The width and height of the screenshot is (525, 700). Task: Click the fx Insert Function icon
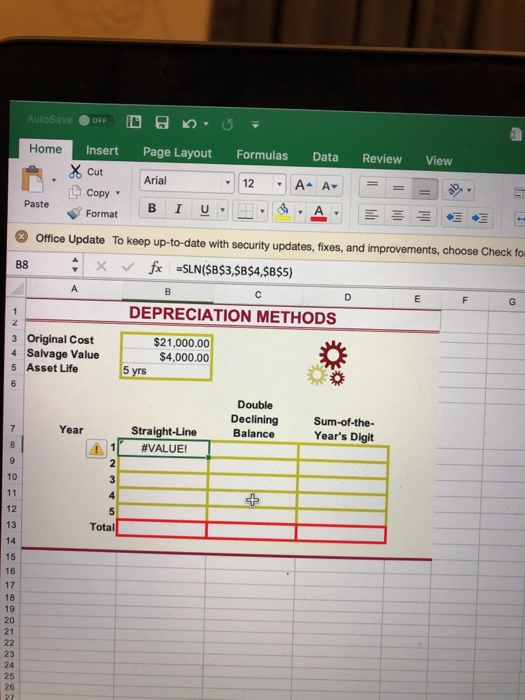[155, 268]
